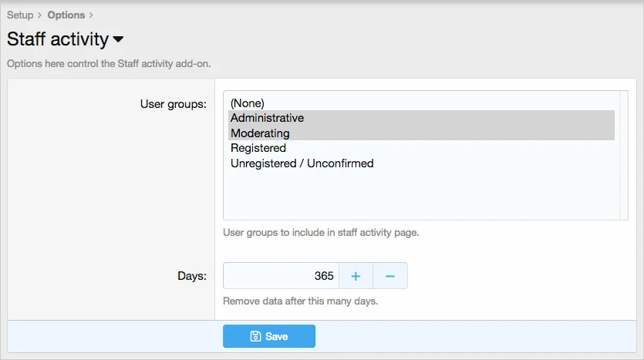Click the Staff activity page heading
This screenshot has height=360, width=644.
(58, 39)
